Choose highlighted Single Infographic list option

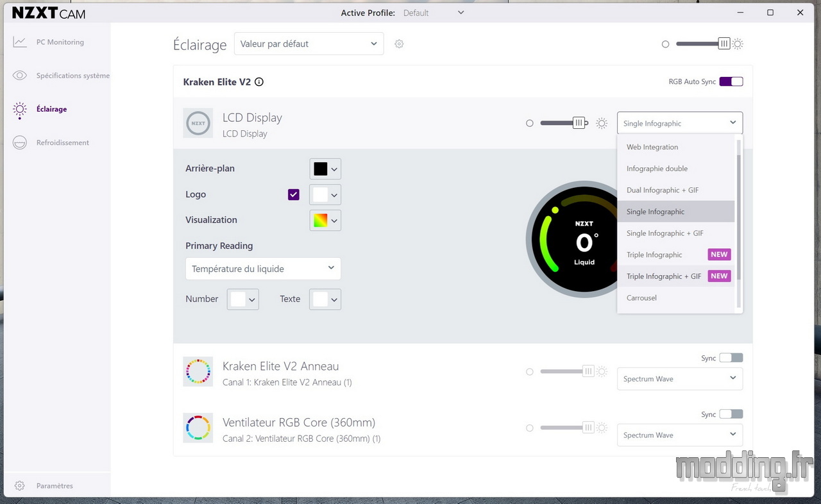[x=676, y=212]
